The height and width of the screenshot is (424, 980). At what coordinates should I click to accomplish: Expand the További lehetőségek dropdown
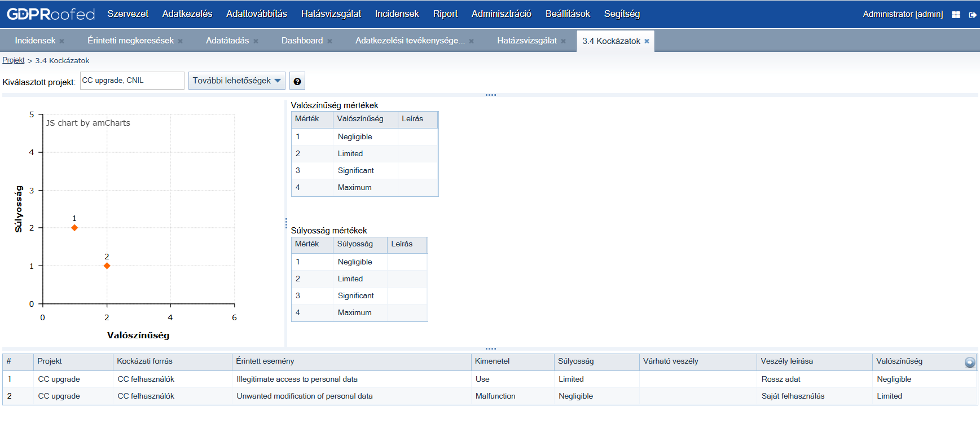(236, 81)
